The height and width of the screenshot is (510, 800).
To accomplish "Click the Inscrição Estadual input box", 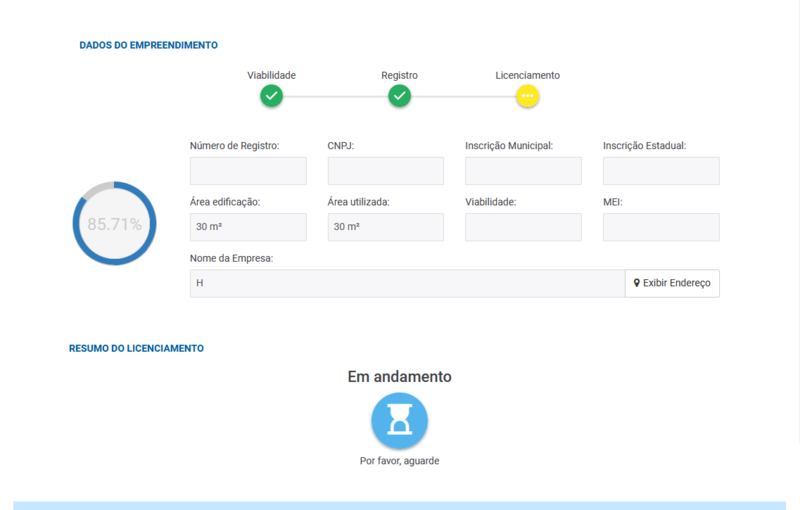I will (661, 171).
